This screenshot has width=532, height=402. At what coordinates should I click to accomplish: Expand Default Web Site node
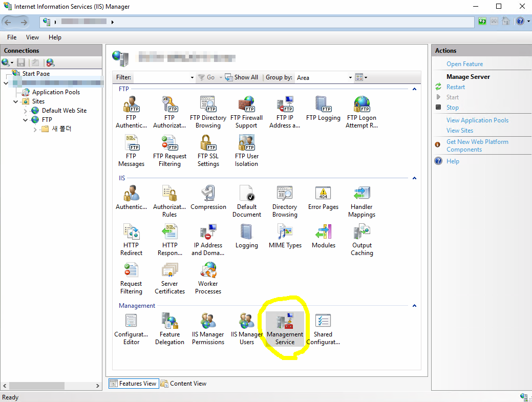[x=25, y=111]
